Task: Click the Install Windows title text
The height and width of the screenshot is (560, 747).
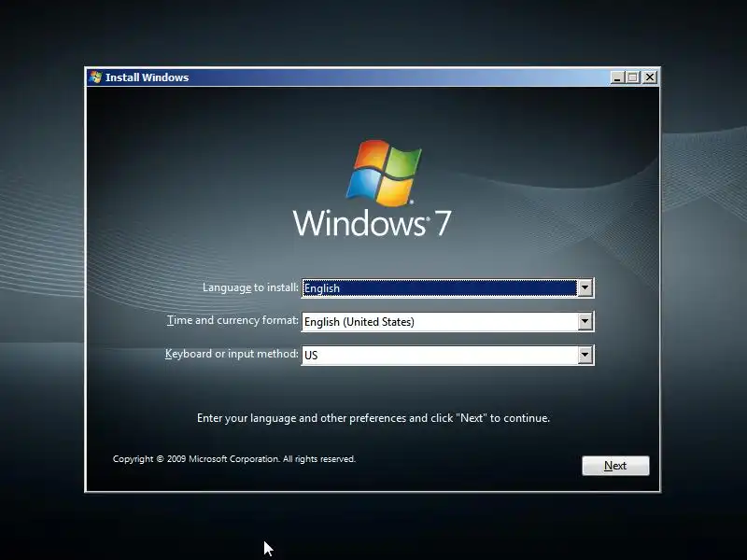Action: (147, 77)
